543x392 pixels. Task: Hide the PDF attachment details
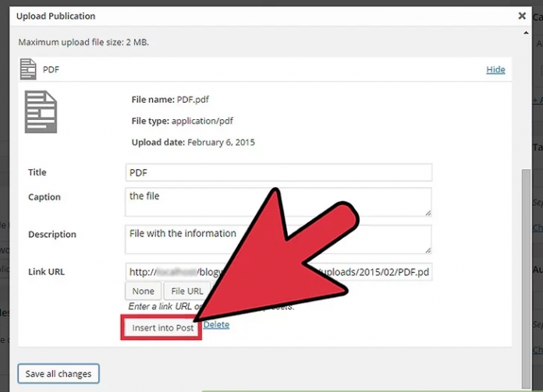(495, 69)
